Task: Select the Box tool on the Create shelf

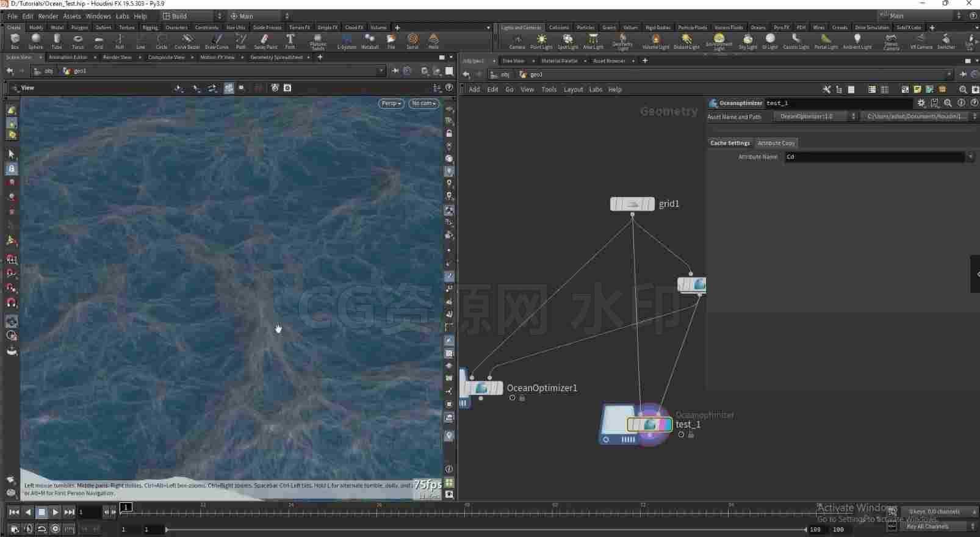Action: pos(15,41)
